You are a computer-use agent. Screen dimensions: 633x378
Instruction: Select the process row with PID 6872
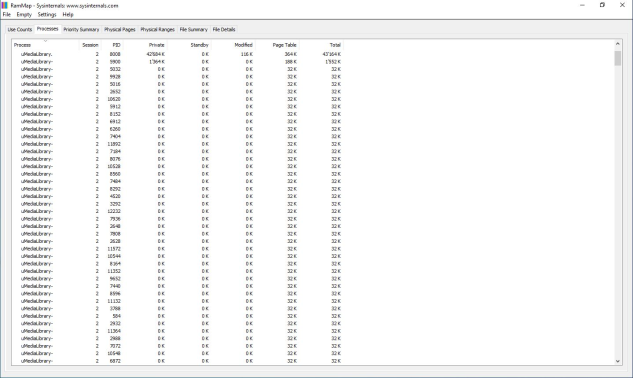178,361
